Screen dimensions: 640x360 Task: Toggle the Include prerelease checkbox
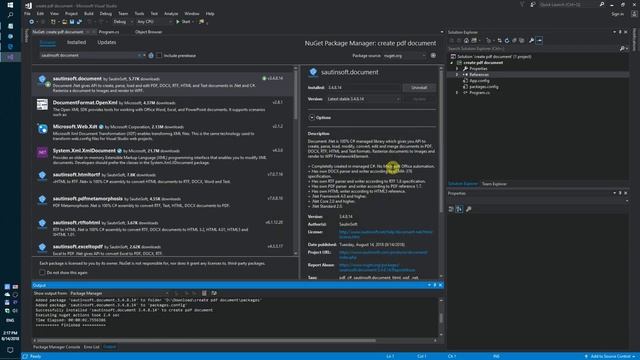(159, 56)
